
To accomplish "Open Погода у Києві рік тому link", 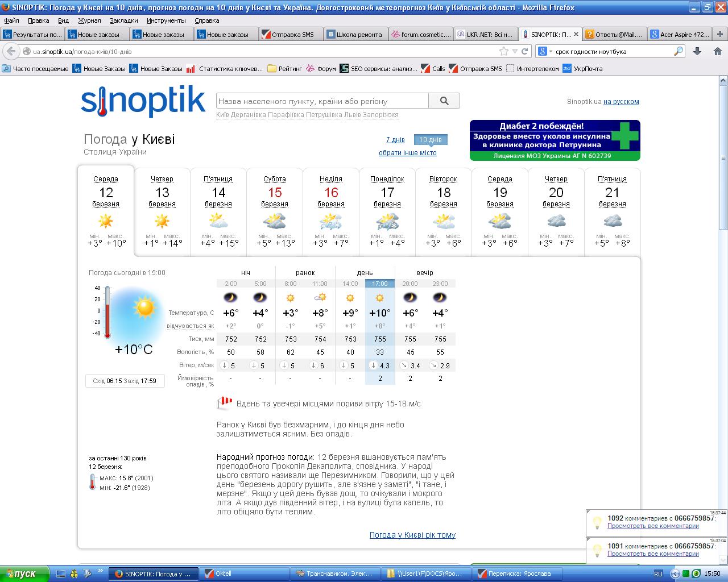I will pyautogui.click(x=412, y=535).
